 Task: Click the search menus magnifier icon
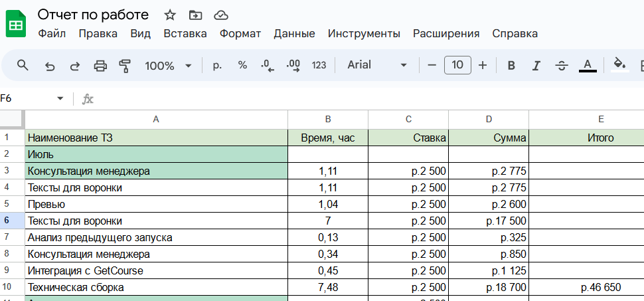click(x=23, y=65)
